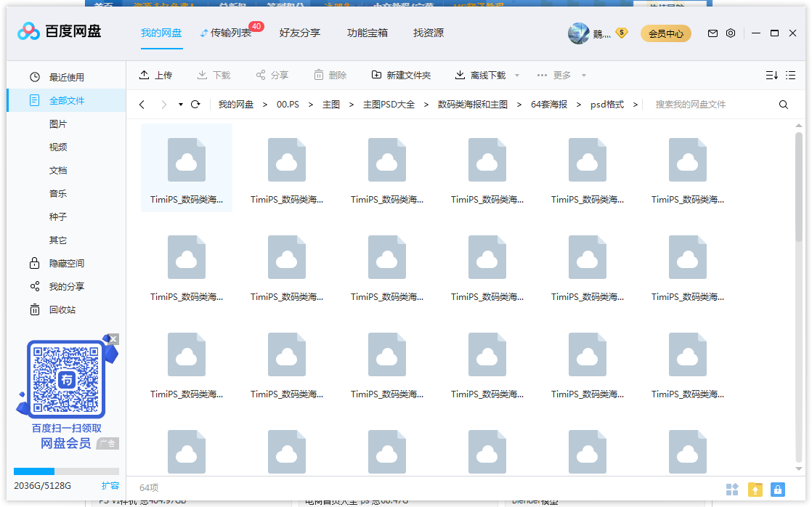Refresh the file list

195,105
